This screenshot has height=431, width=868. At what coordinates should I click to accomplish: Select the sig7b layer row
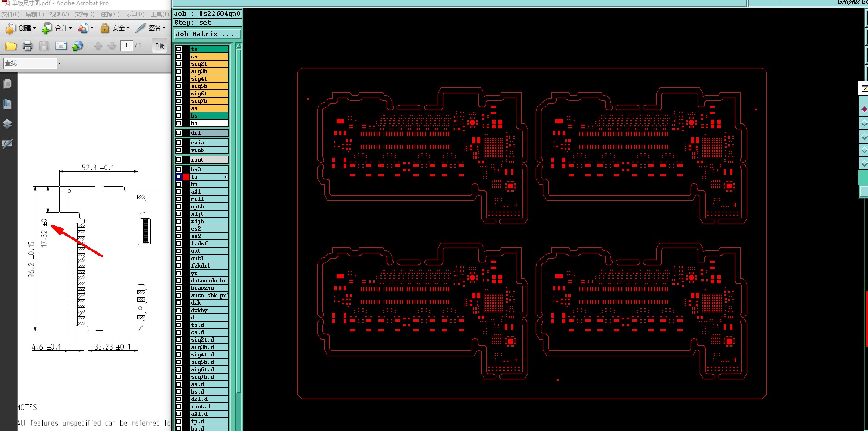click(x=209, y=101)
